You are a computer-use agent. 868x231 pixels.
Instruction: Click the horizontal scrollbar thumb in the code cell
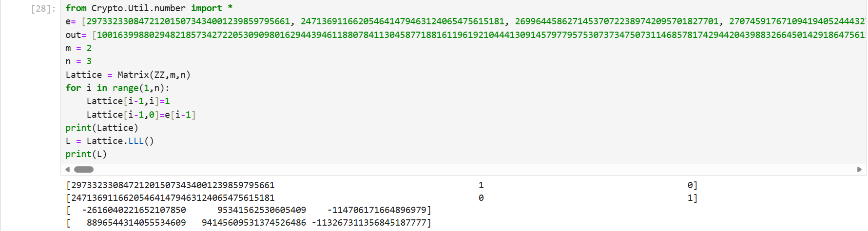84,169
